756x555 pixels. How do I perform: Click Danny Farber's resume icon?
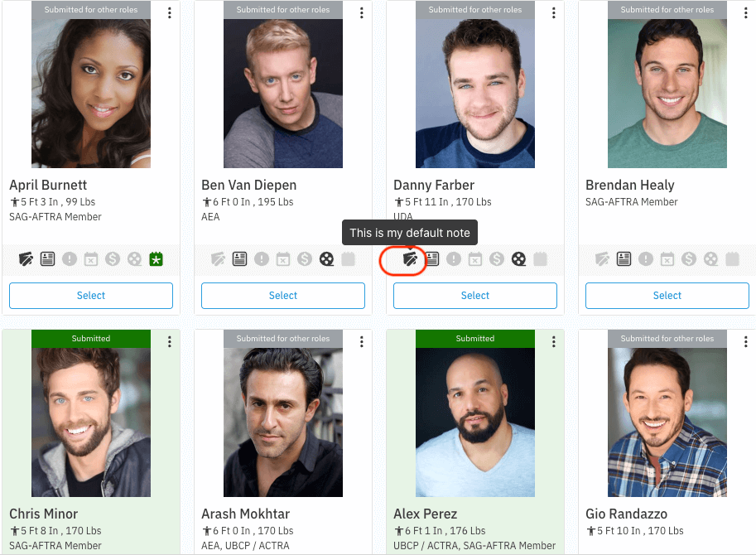tap(432, 259)
